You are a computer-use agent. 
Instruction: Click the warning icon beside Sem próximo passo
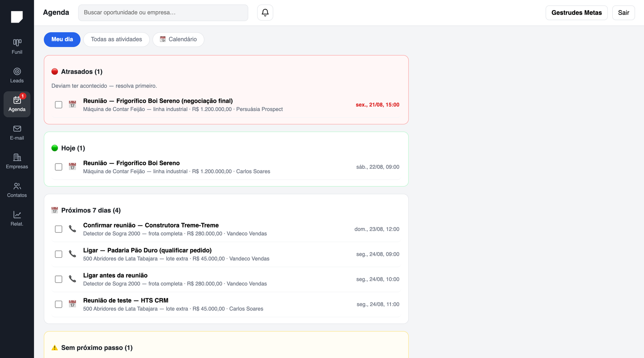click(x=55, y=348)
